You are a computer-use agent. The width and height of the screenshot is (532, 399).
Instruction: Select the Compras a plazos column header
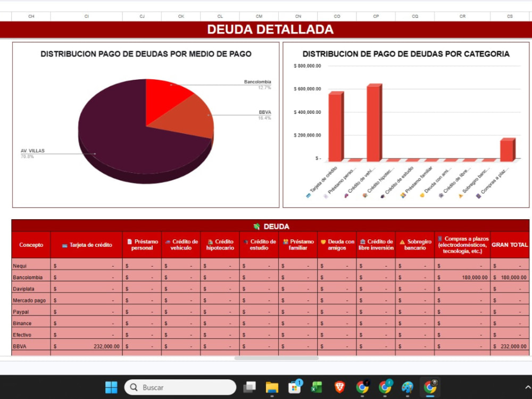pos(462,245)
